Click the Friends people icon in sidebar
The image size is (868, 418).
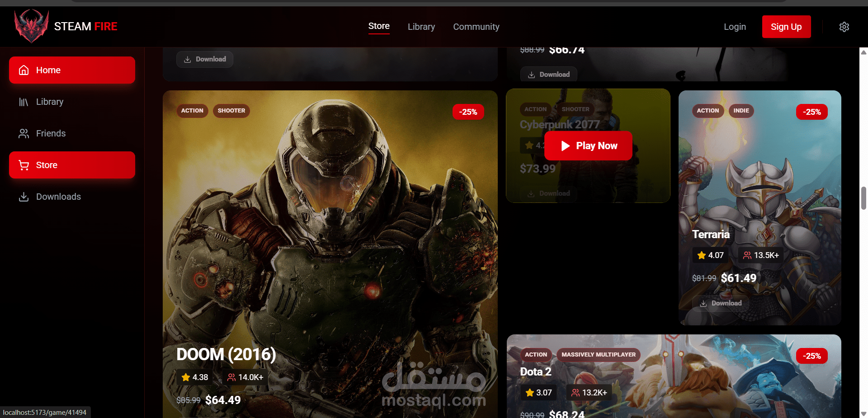pyautogui.click(x=24, y=133)
